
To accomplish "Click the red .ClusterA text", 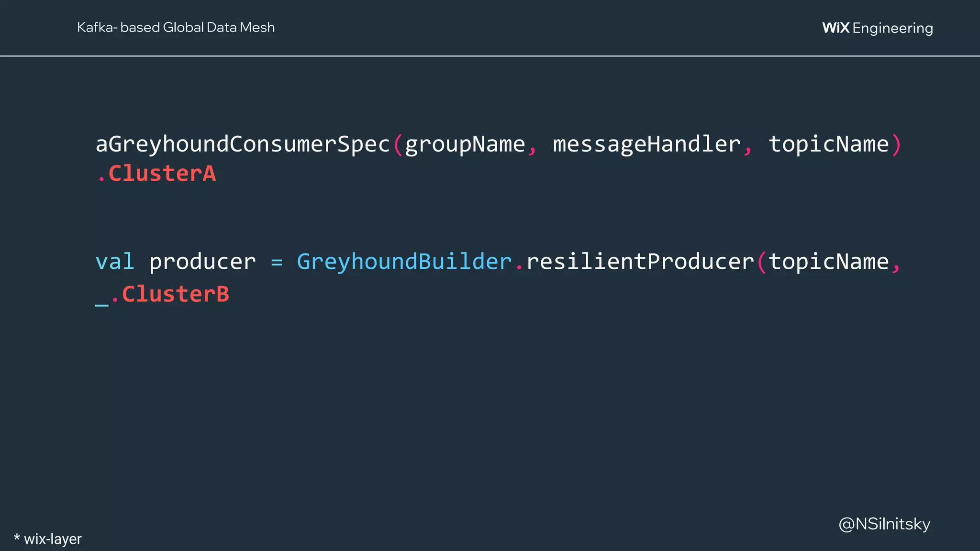I will 157,174.
